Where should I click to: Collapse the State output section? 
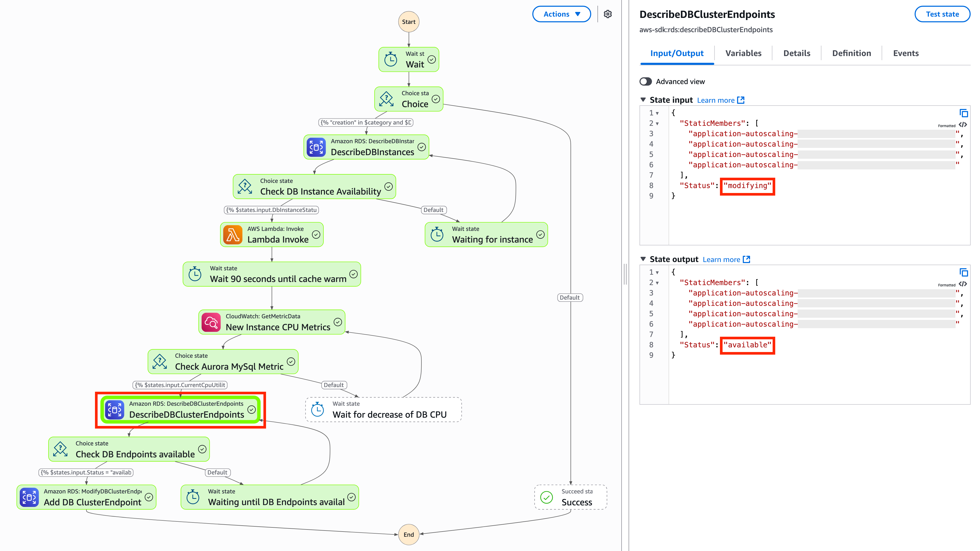tap(643, 259)
